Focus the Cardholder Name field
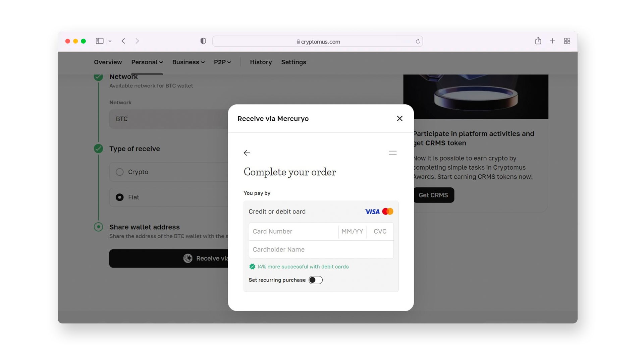Image resolution: width=644 pixels, height=362 pixels. point(321,249)
